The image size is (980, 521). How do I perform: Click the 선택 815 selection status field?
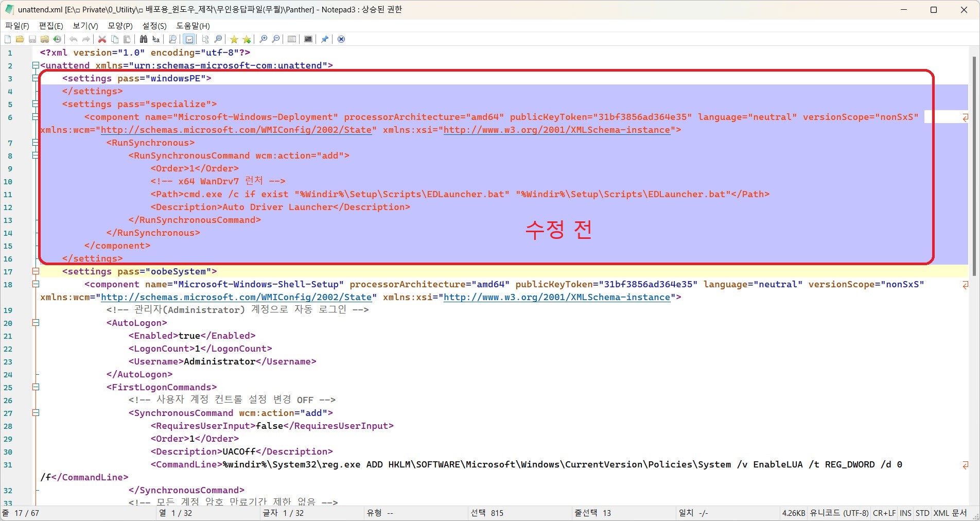[520, 513]
